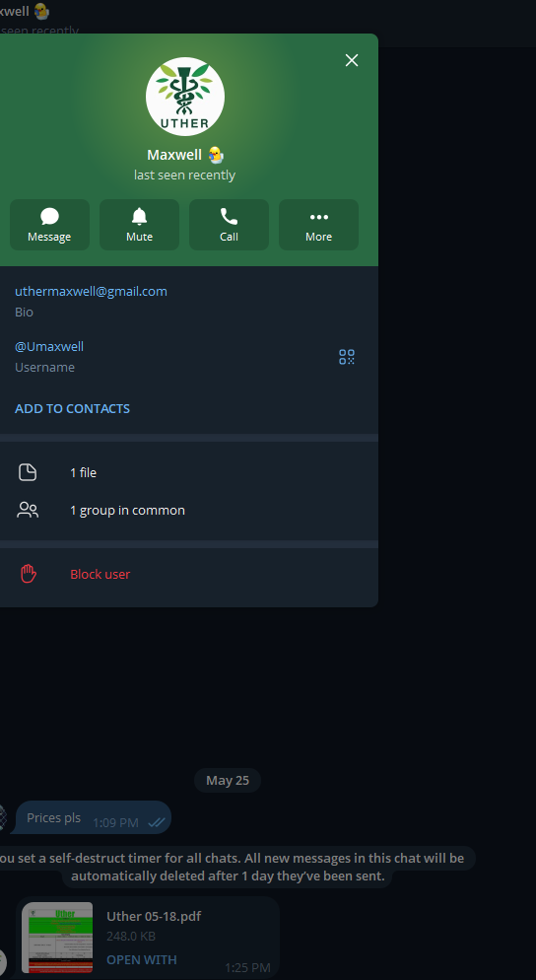Click the uthermaxwell@gmail.com email link
This screenshot has width=536, height=980.
click(92, 291)
